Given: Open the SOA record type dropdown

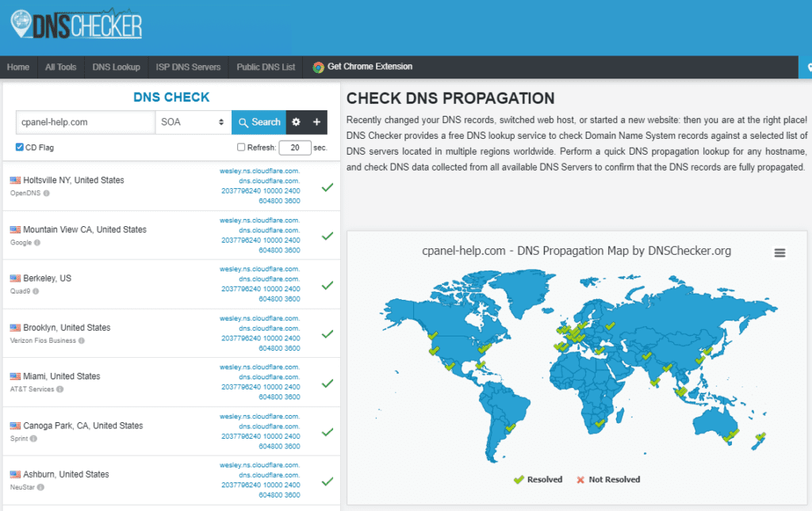Looking at the screenshot, I should pyautogui.click(x=193, y=121).
